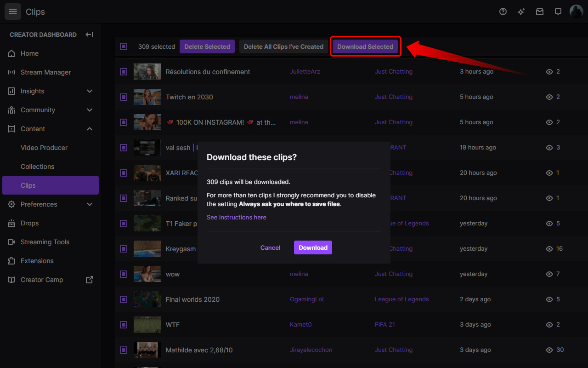Image resolution: width=588 pixels, height=368 pixels.
Task: Open the Kamet0 channel link
Action: [x=300, y=325]
